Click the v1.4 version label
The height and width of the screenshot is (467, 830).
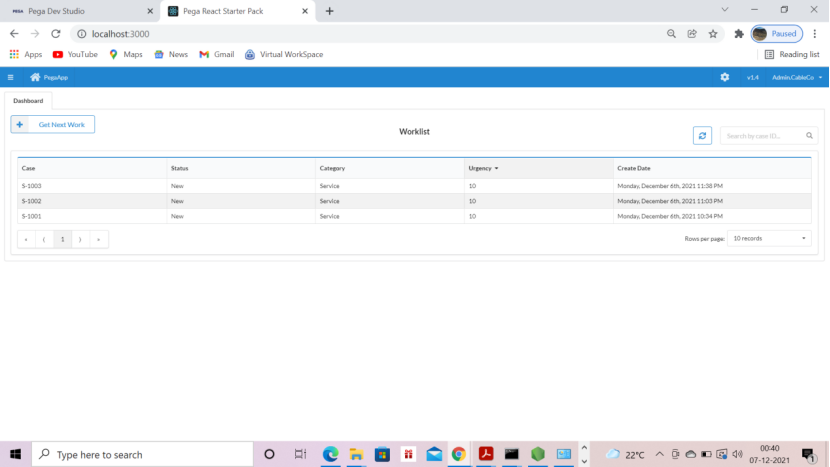(x=753, y=77)
